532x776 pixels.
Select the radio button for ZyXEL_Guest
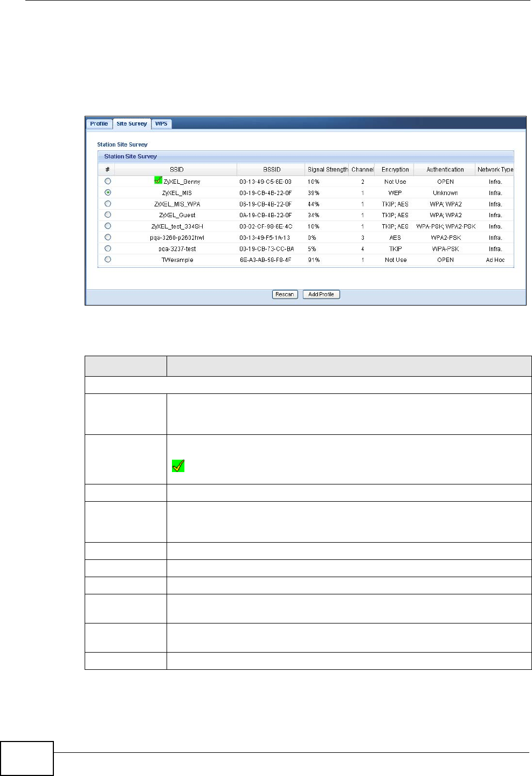click(108, 215)
